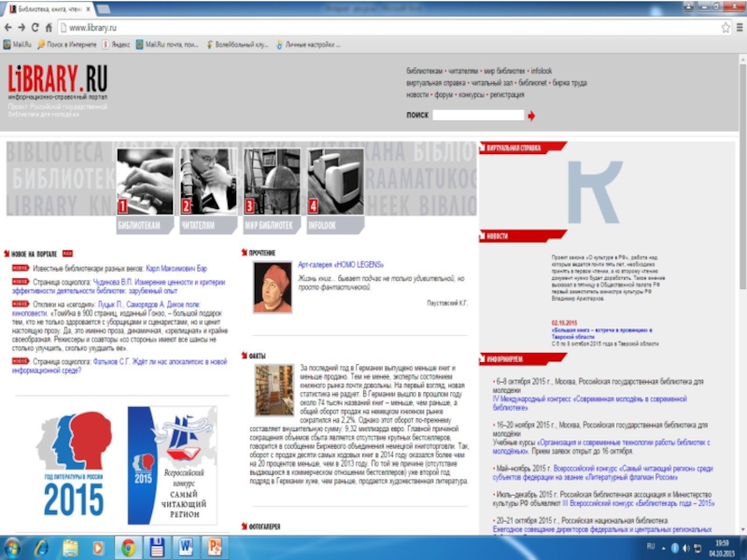747x560 pixels.
Task: Open thumbnail 1 Библиотекам keyboard image
Action: pyautogui.click(x=146, y=181)
